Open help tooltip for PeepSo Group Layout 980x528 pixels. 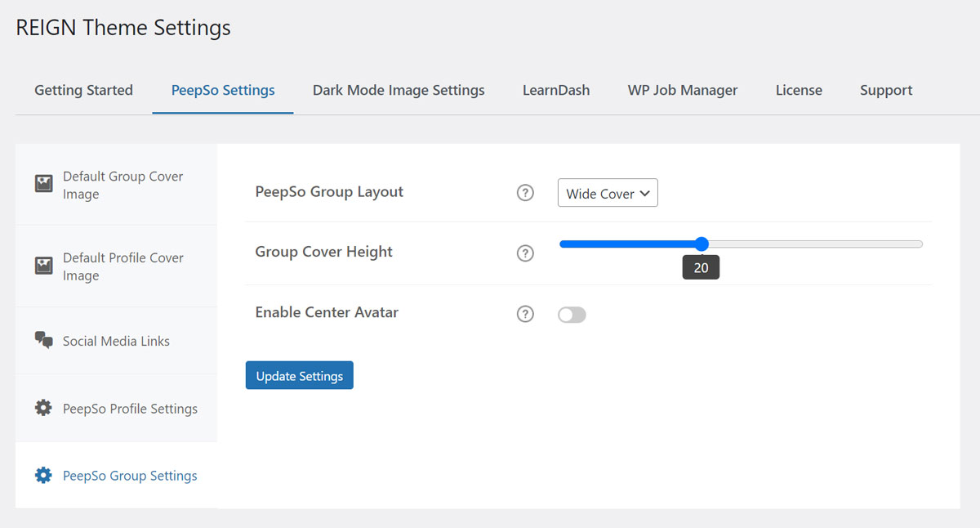(x=525, y=193)
